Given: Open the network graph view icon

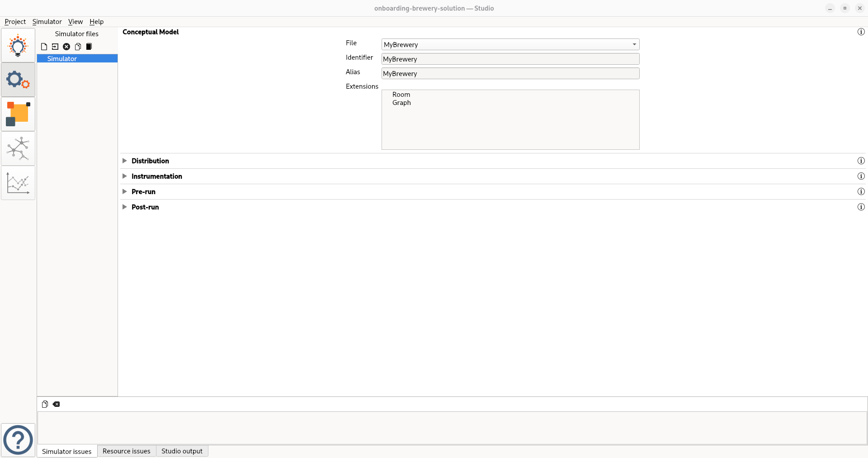Looking at the screenshot, I should [x=18, y=148].
